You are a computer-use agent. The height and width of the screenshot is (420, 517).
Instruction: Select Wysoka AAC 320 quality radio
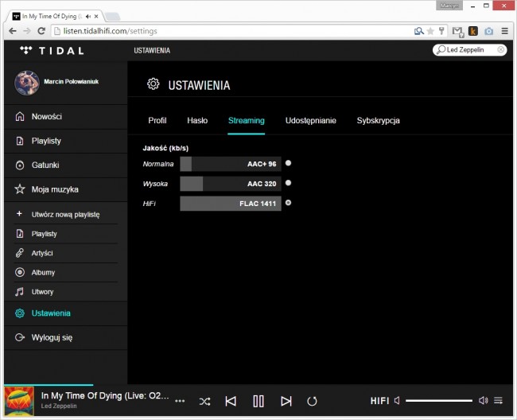[x=288, y=183]
